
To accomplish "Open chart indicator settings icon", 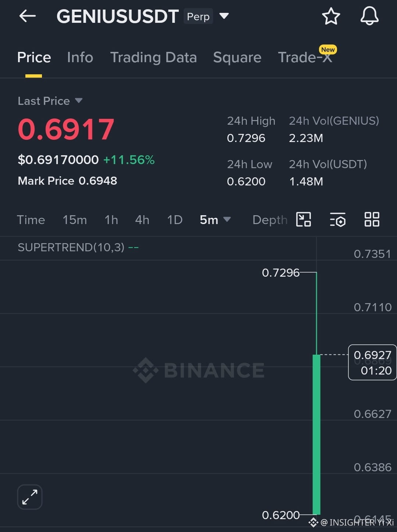I will [x=337, y=219].
